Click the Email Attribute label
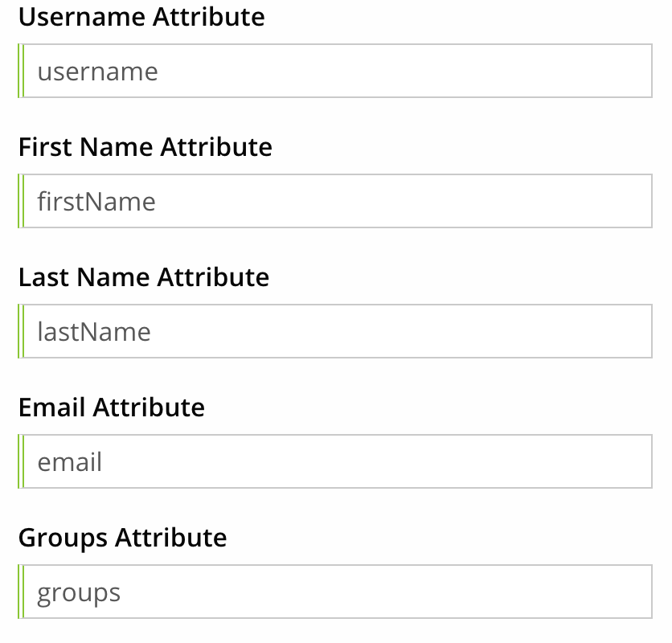This screenshot has width=672, height=643. pyautogui.click(x=112, y=408)
